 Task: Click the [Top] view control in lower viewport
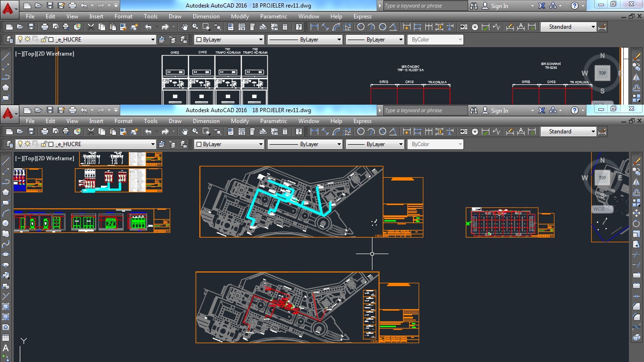(x=30, y=158)
